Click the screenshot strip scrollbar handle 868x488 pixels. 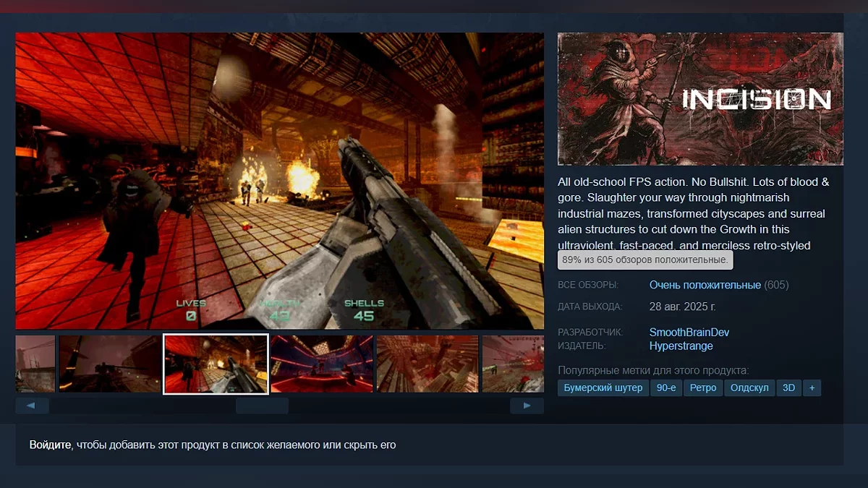pos(262,406)
